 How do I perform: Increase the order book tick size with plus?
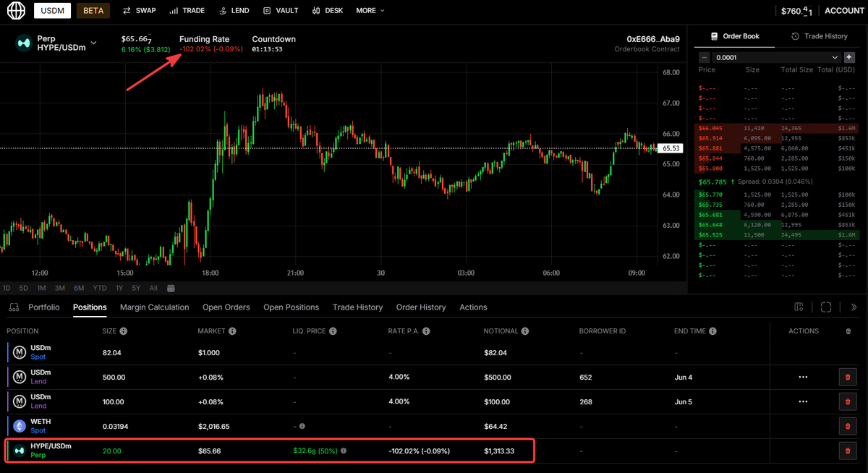tap(849, 57)
